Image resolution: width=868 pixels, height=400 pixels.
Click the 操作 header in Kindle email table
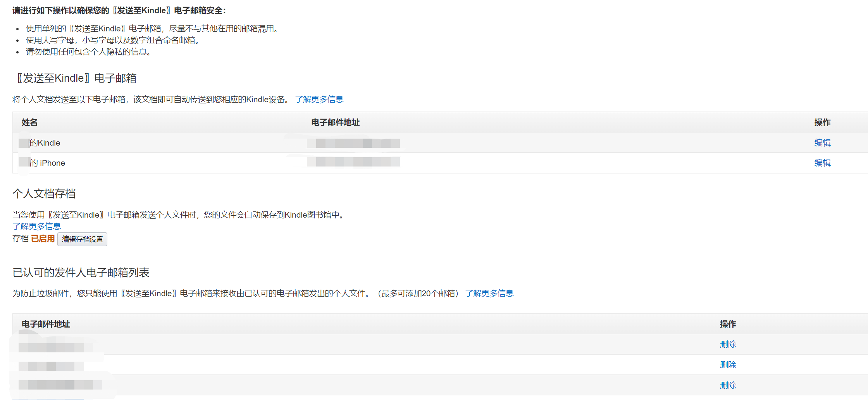[x=822, y=122]
